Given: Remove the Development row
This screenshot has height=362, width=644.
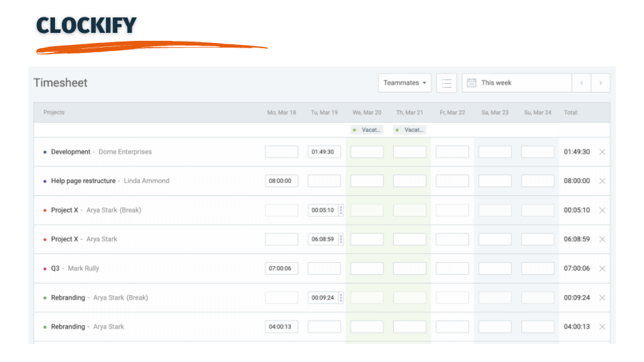Looking at the screenshot, I should tap(602, 152).
